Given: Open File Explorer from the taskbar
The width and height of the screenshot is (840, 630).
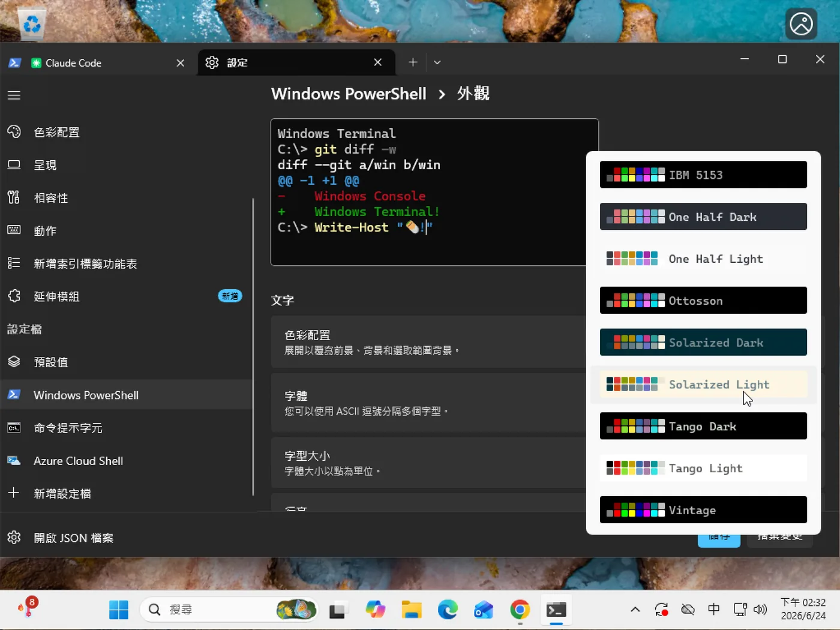Looking at the screenshot, I should 412,610.
